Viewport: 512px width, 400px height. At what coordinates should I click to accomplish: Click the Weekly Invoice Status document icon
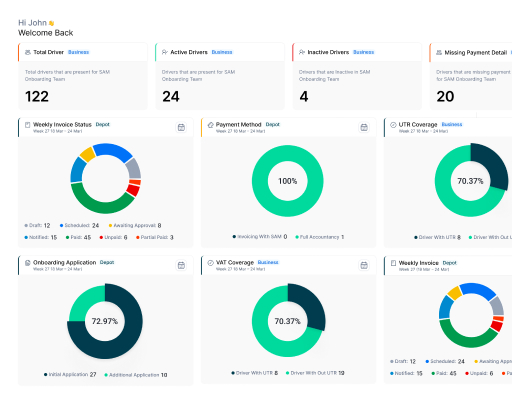[28, 125]
